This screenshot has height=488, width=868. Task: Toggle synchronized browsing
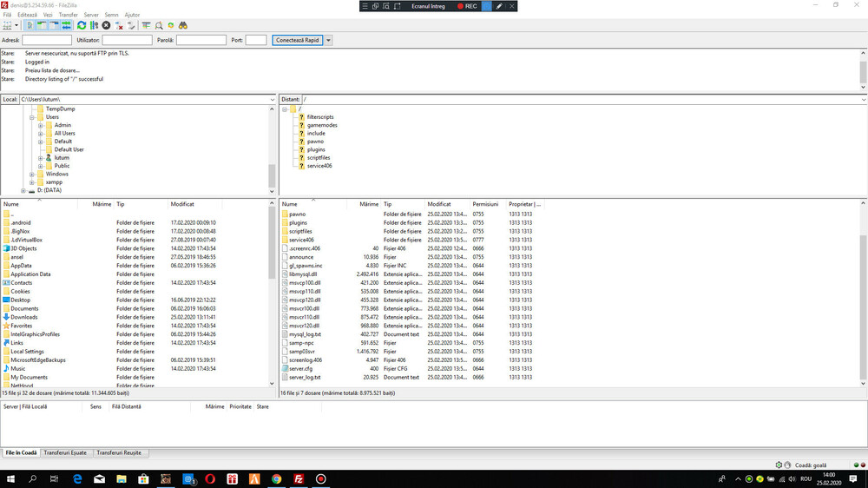coord(171,25)
